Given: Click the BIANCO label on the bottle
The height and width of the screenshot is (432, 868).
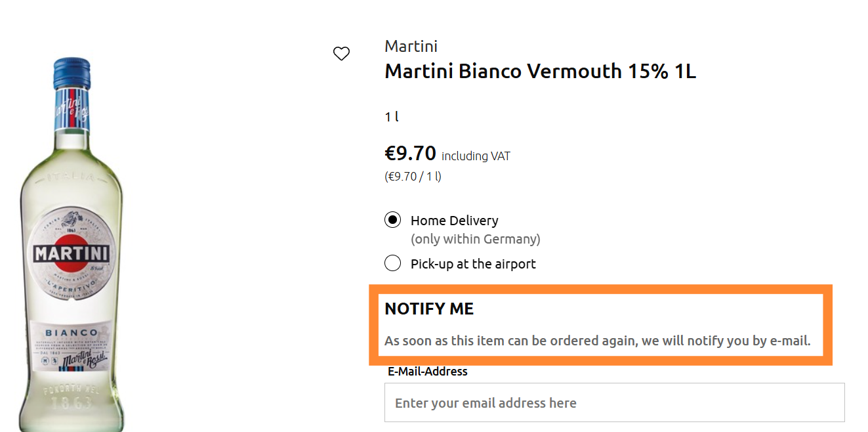Looking at the screenshot, I should tap(72, 333).
